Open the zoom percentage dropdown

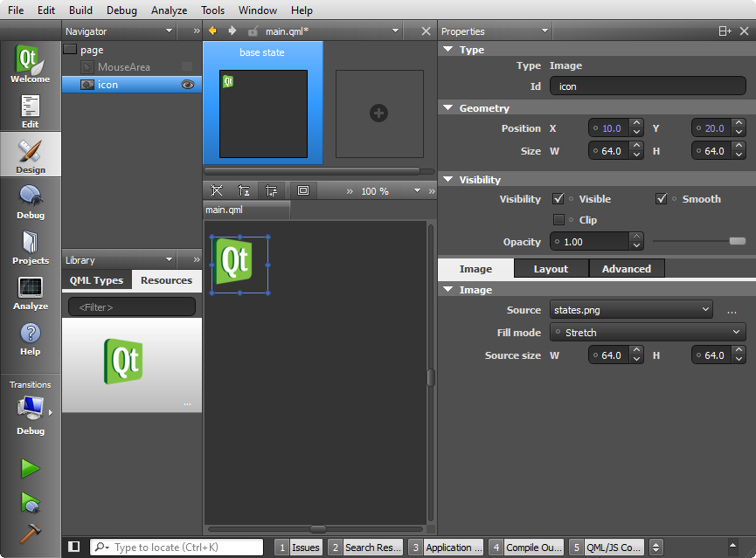417,191
